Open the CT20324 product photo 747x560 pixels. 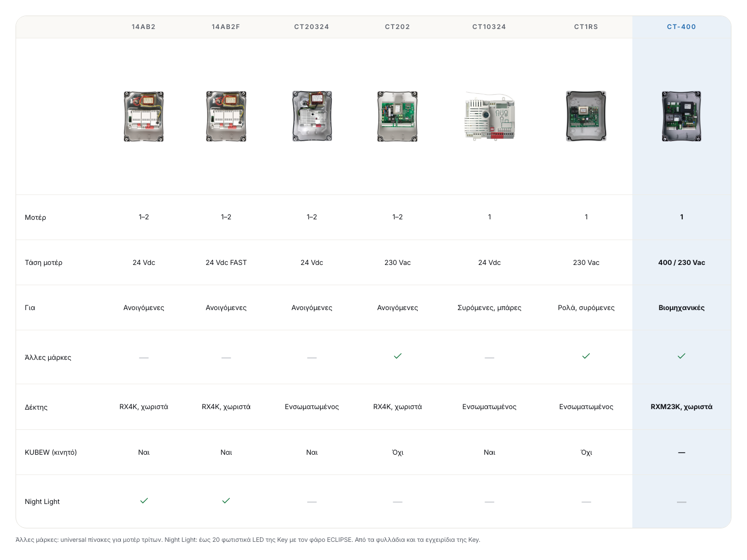pos(312,116)
